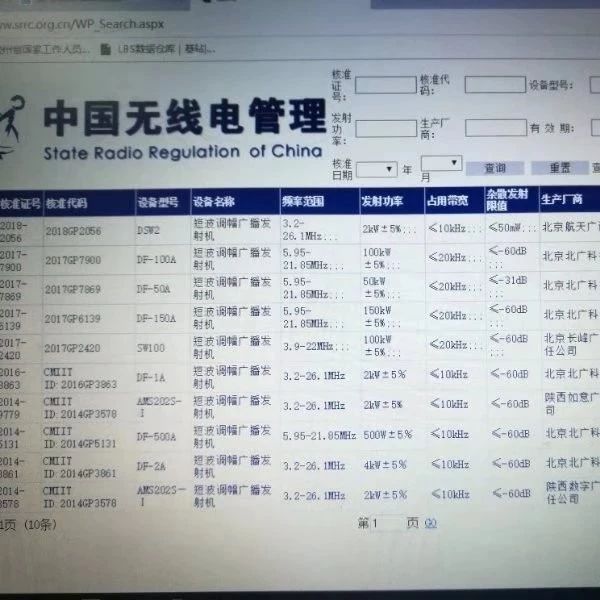
Task: Click the 核准代码 column header
Action: pos(66,203)
